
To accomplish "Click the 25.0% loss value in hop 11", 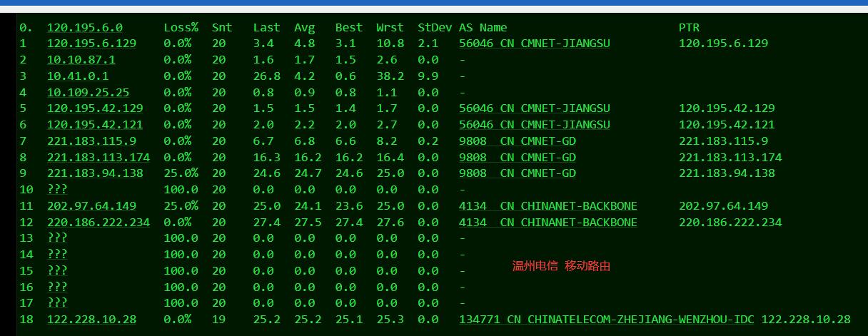I will pyautogui.click(x=181, y=205).
